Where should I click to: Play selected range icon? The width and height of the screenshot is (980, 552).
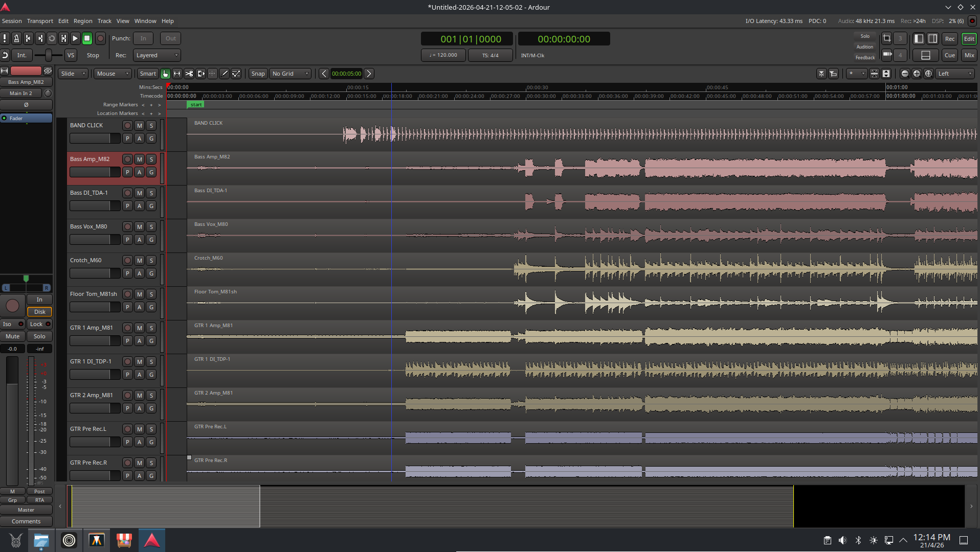[63, 38]
